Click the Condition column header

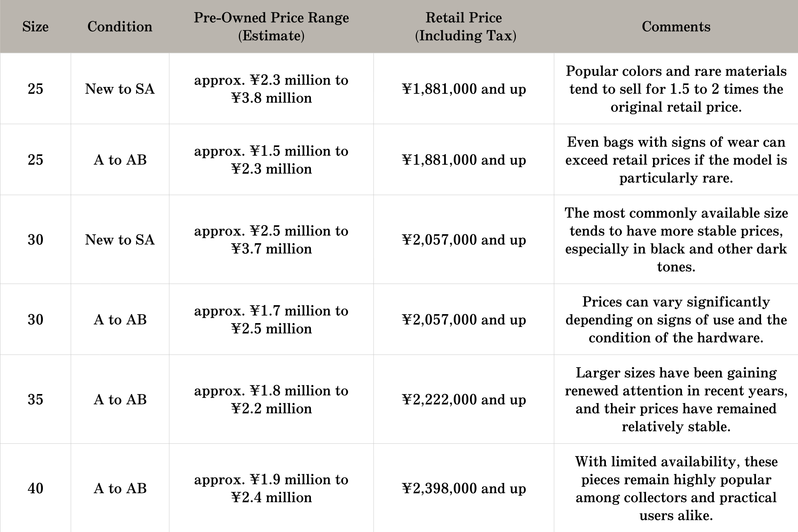[x=120, y=27]
